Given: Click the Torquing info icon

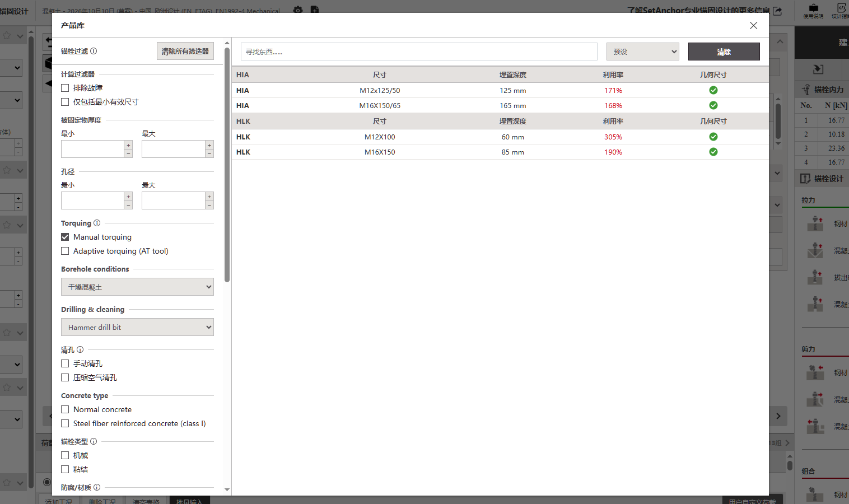Looking at the screenshot, I should pyautogui.click(x=97, y=223).
